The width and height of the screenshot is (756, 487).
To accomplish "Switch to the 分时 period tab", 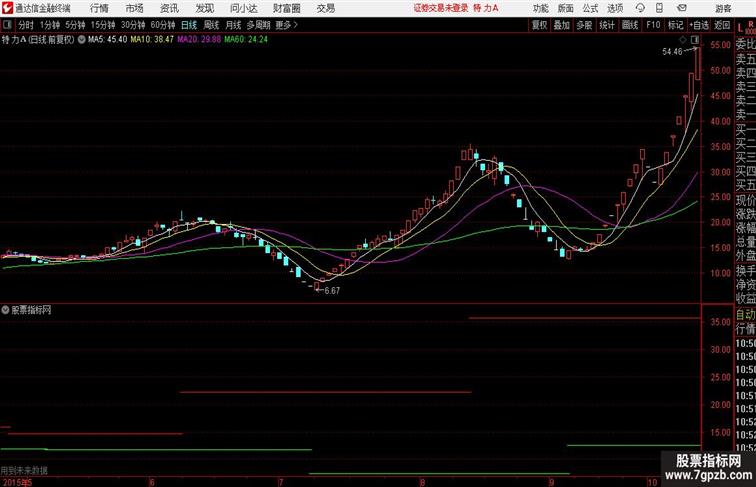I will [x=26, y=25].
